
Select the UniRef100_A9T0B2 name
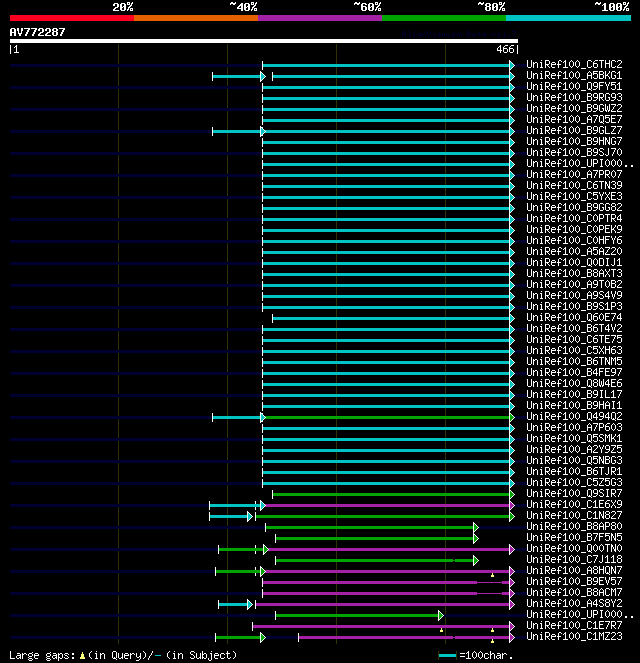[x=574, y=284]
